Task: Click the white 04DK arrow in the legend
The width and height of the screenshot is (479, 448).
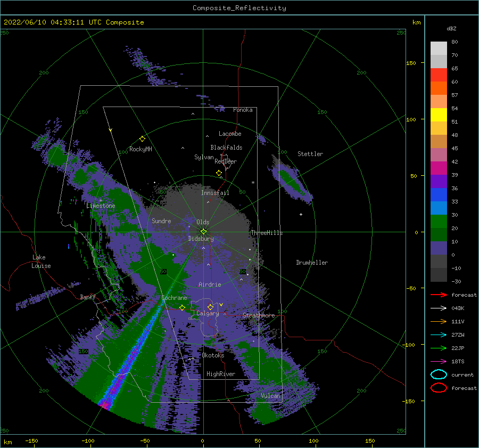Action: click(x=439, y=308)
